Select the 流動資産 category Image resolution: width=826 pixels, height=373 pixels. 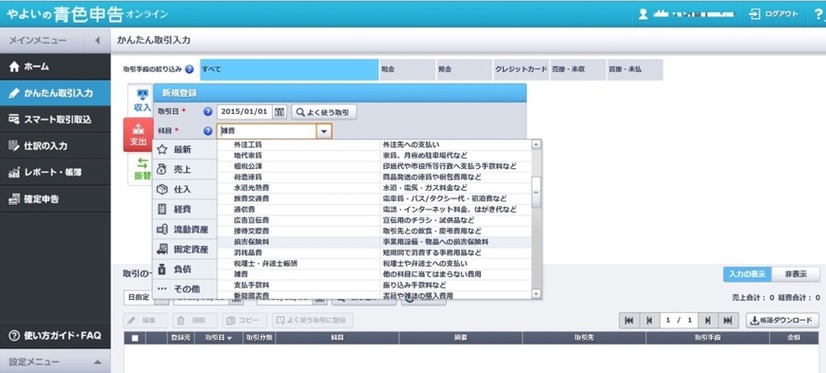(184, 229)
